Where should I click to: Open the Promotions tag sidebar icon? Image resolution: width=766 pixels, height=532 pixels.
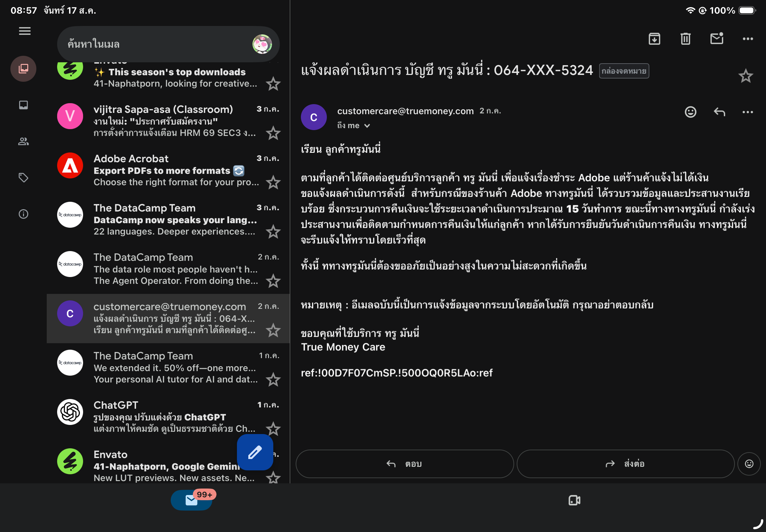pyautogui.click(x=23, y=178)
